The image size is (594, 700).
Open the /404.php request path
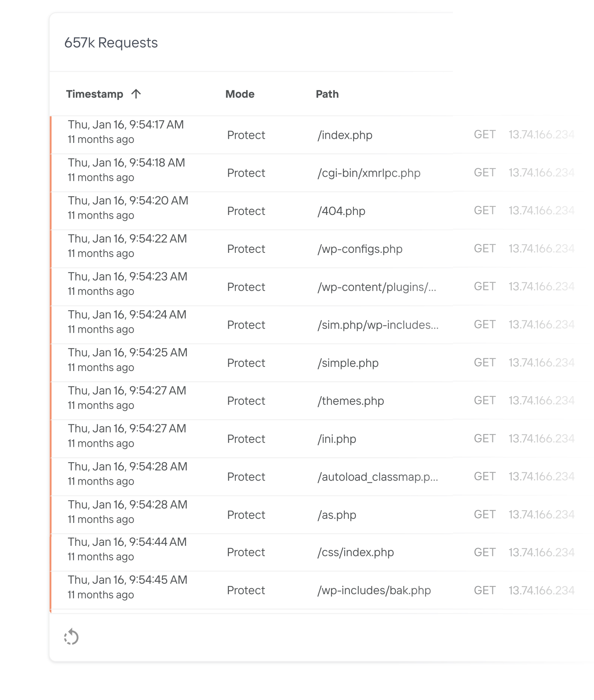(x=341, y=211)
